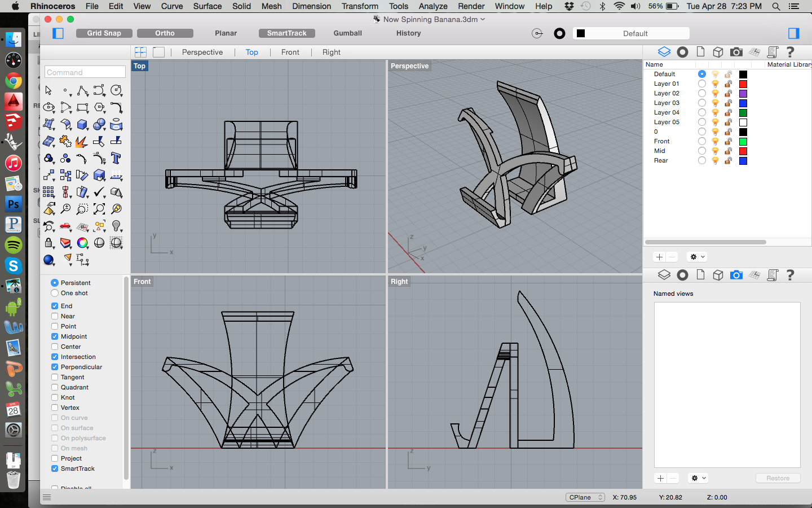
Task: Enable the Near object snap
Action: pos(55,316)
